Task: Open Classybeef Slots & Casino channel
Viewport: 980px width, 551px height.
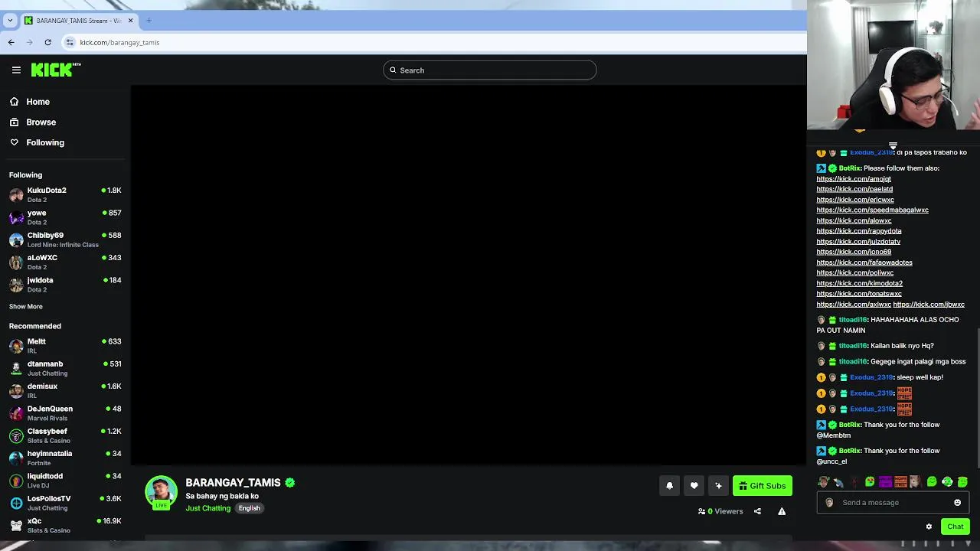Action: pyautogui.click(x=65, y=435)
